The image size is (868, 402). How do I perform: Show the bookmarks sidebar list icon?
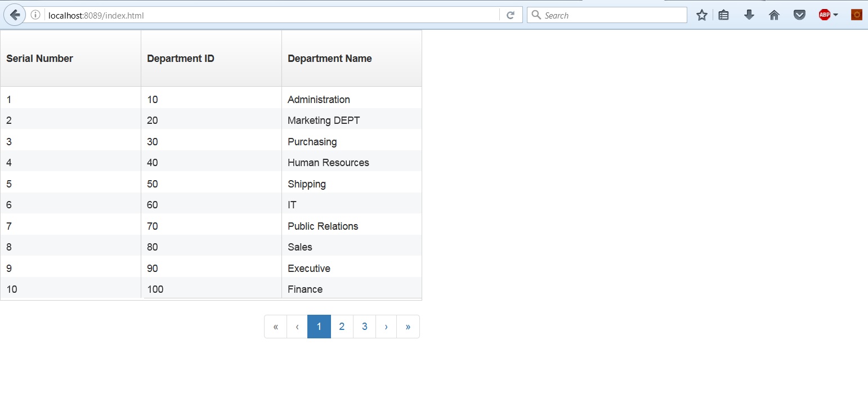(724, 15)
